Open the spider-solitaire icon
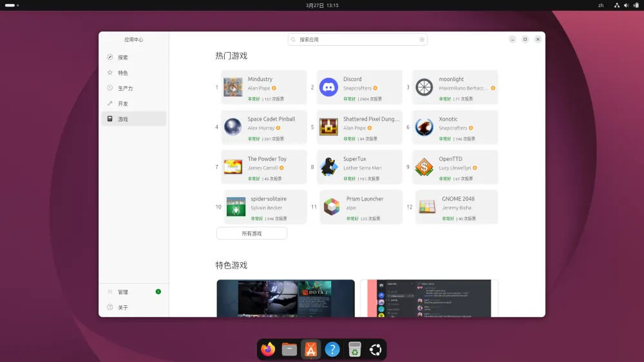Image resolution: width=644 pixels, height=362 pixels. (x=236, y=206)
